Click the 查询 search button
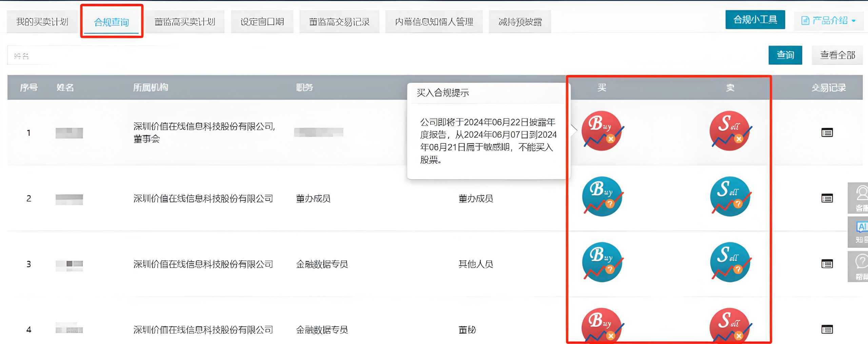 [785, 55]
